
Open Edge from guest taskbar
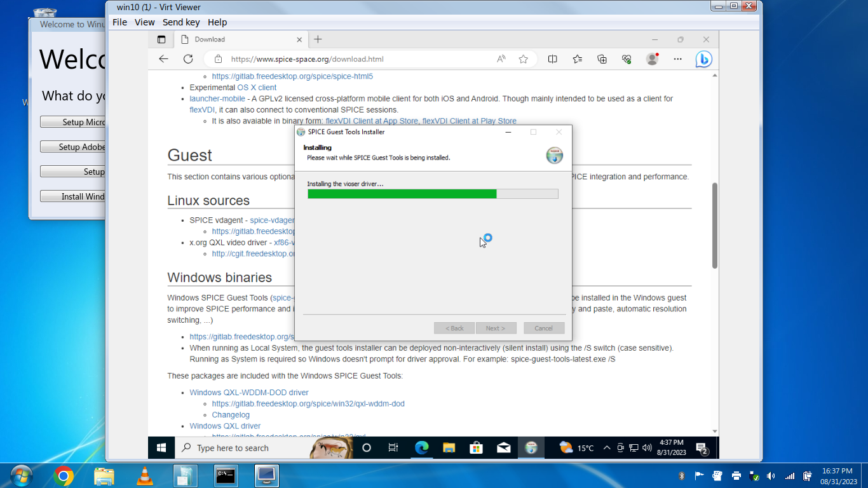pyautogui.click(x=421, y=448)
